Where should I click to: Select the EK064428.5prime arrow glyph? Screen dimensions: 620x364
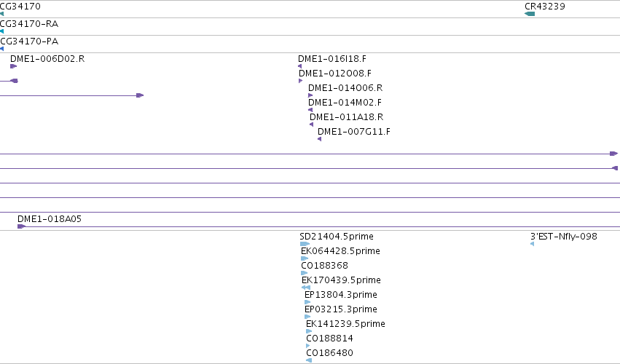click(305, 258)
